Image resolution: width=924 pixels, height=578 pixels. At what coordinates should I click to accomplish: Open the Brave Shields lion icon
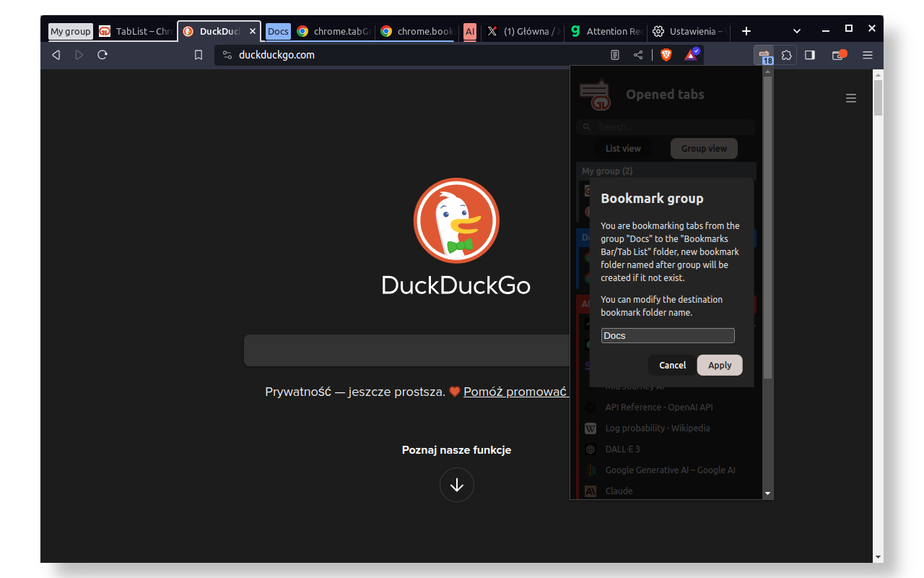666,55
